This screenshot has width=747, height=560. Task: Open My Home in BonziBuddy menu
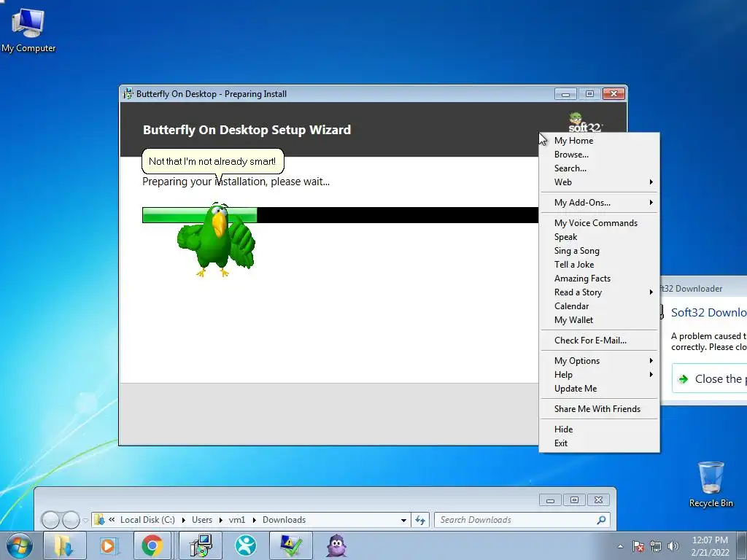pyautogui.click(x=599, y=141)
